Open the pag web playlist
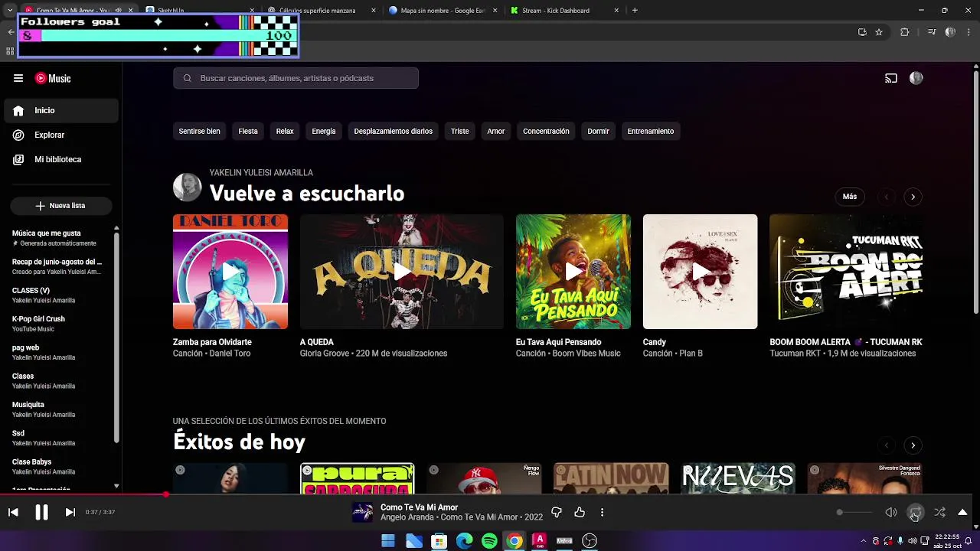Image resolution: width=980 pixels, height=551 pixels. [58, 352]
